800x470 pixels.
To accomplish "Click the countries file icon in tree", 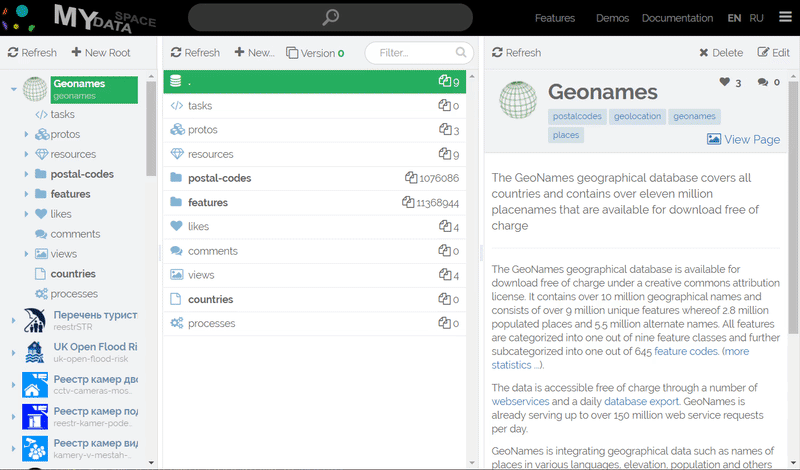I will click(x=40, y=274).
